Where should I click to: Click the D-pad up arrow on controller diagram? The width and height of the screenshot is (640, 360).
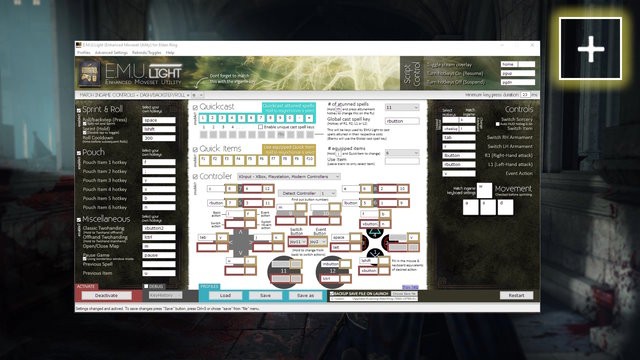(240, 231)
